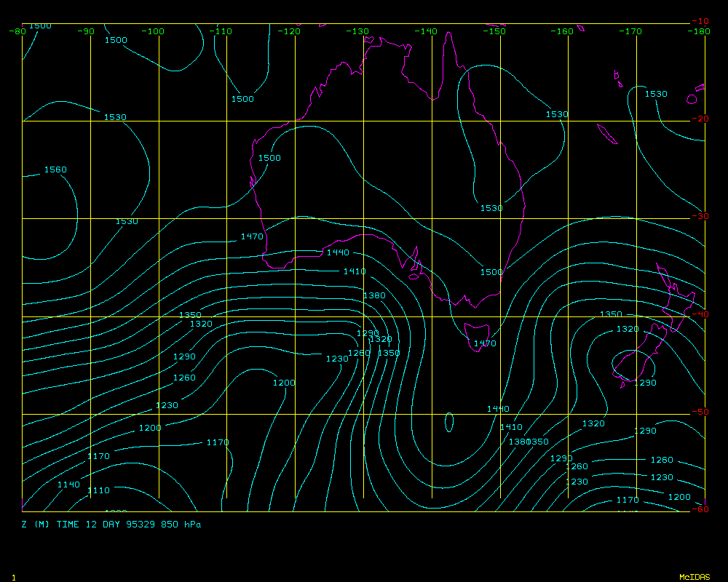Screen dimensions: 728x582
Task: Click the 850 hPa caption text
Action: (x=181, y=524)
